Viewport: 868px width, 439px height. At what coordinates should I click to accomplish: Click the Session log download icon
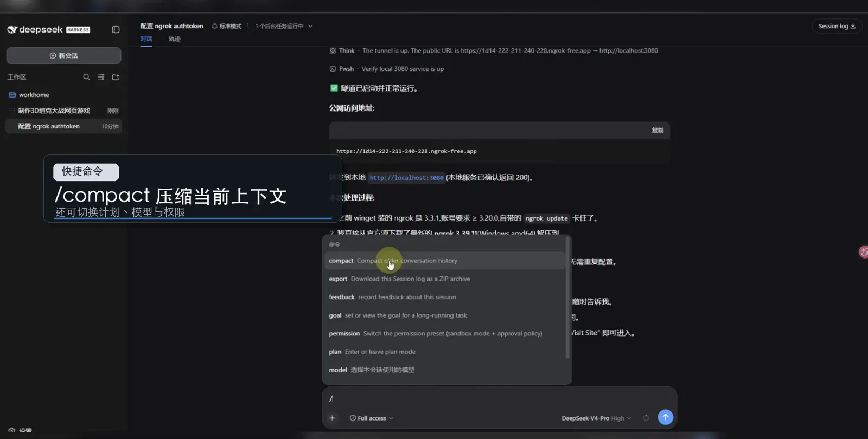click(x=853, y=26)
